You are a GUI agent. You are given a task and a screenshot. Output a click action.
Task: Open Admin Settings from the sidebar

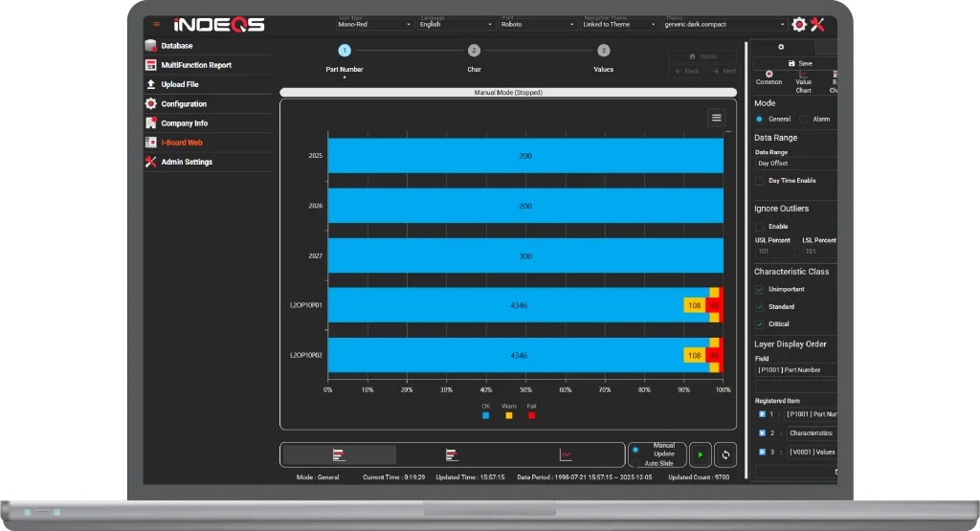[186, 162]
